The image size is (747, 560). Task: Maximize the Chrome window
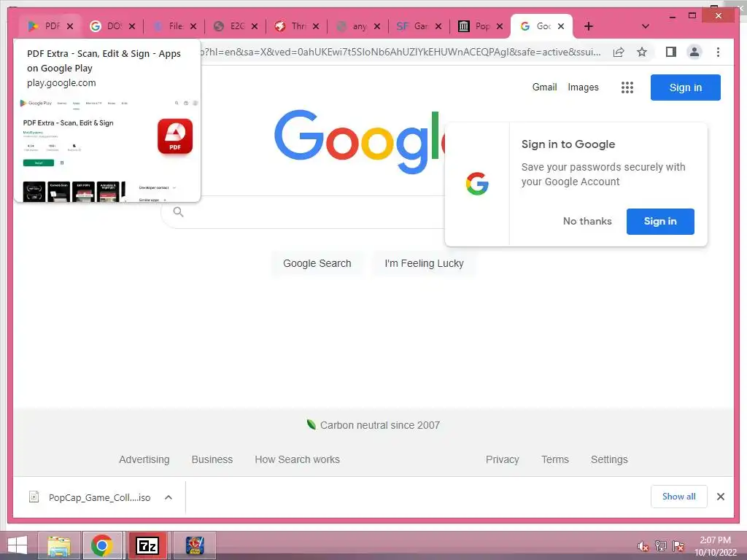point(692,16)
